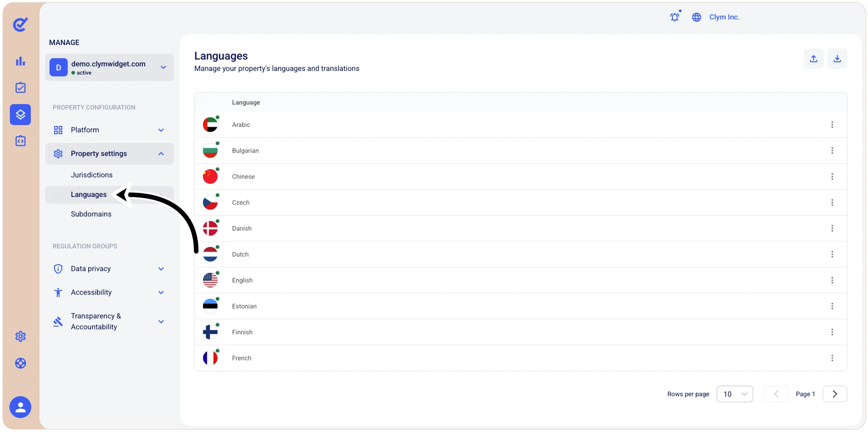Screen dimensions: 868x432
Task: Open Subdomains settings
Action: coord(91,214)
